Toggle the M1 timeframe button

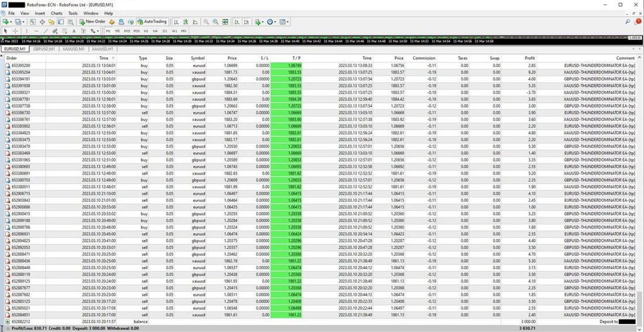point(108,30)
